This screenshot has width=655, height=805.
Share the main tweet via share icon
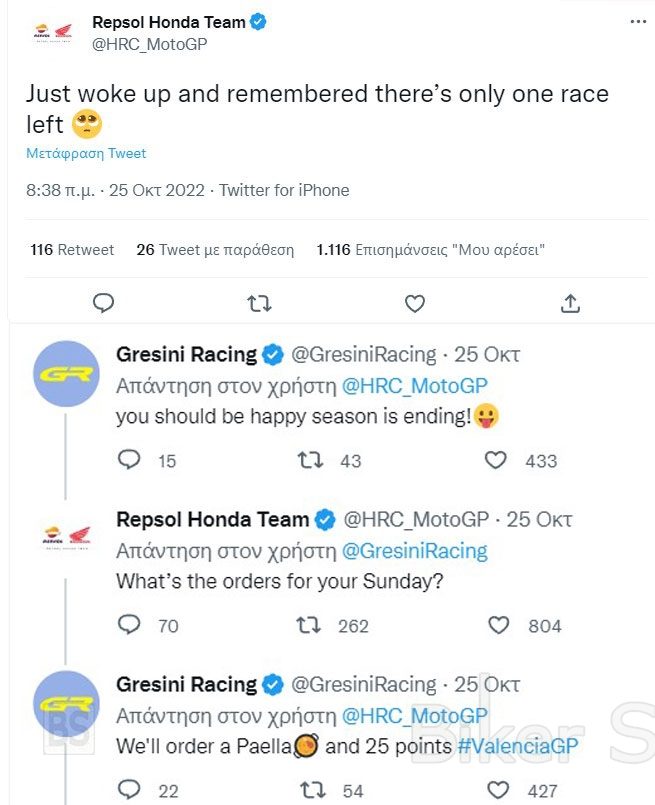(570, 302)
